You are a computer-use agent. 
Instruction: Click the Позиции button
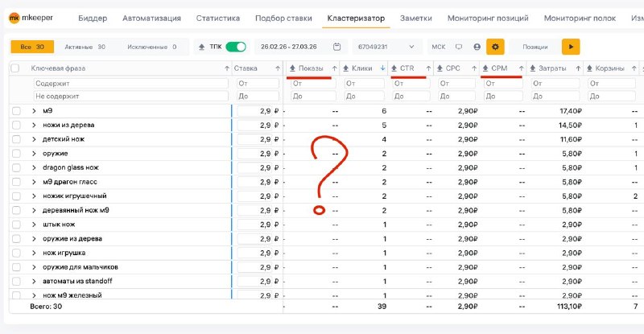point(535,47)
